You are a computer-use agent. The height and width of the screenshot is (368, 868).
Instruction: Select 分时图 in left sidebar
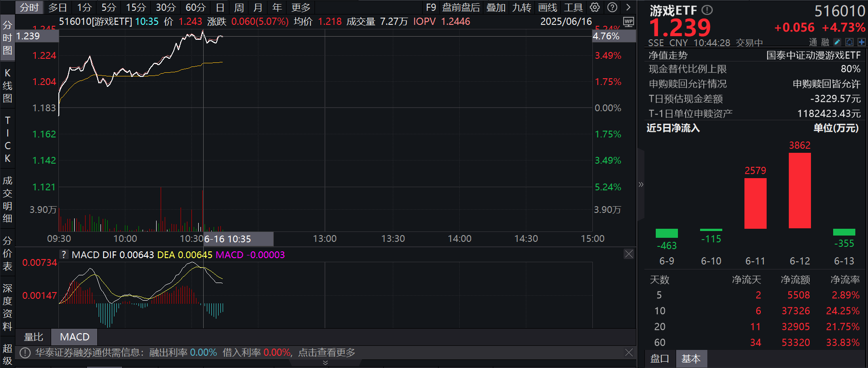coord(7,38)
